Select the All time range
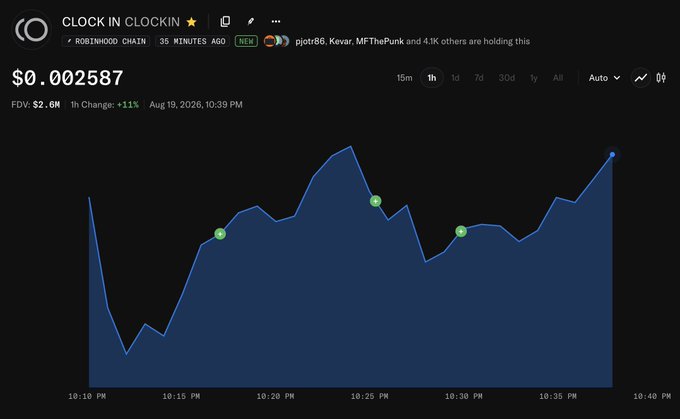Viewport: 680px width, 419px height. tap(558, 78)
